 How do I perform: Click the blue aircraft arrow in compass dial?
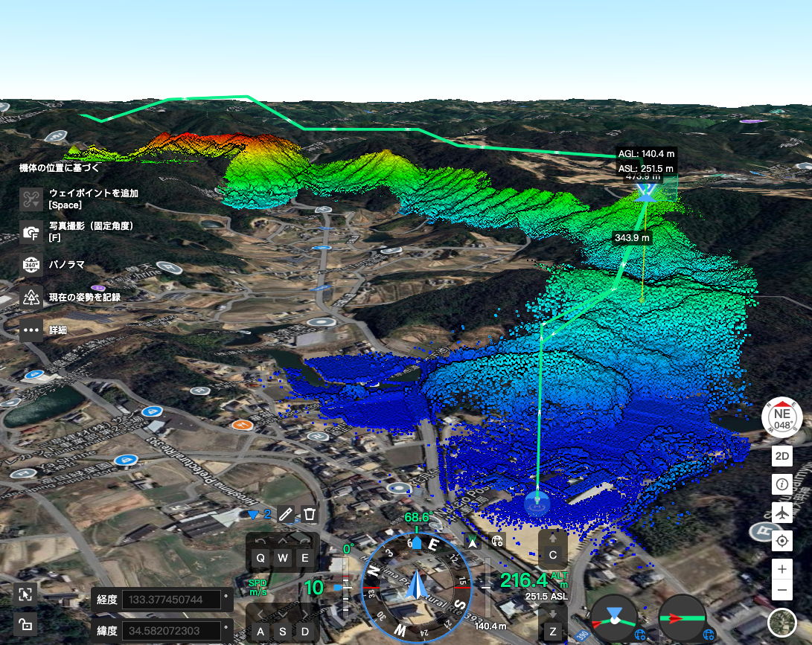click(416, 584)
